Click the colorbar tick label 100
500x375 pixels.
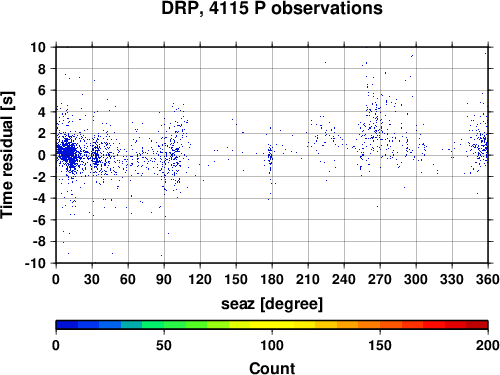coord(272,345)
